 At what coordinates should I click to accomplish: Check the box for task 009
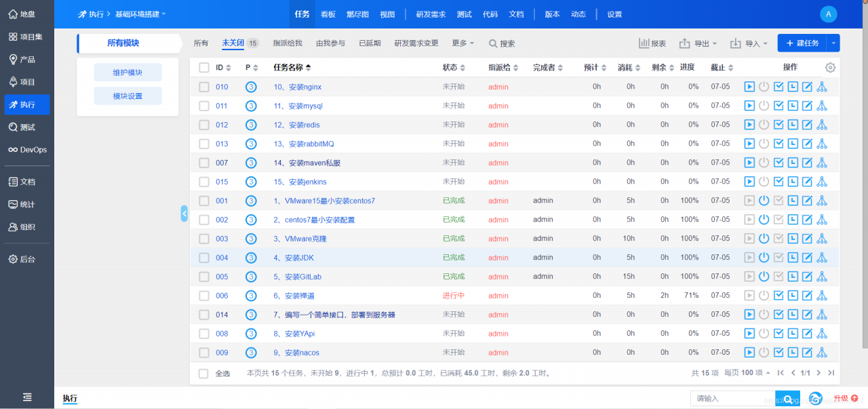(204, 353)
